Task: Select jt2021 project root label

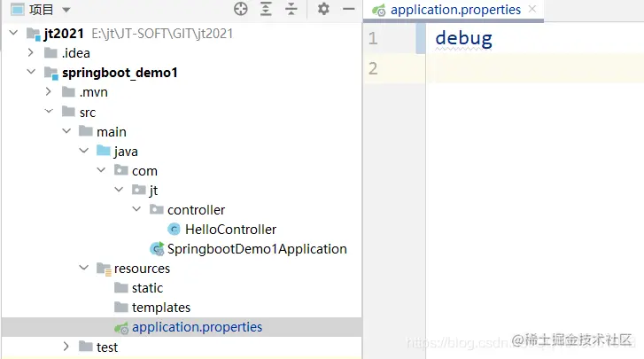Action: coord(64,34)
